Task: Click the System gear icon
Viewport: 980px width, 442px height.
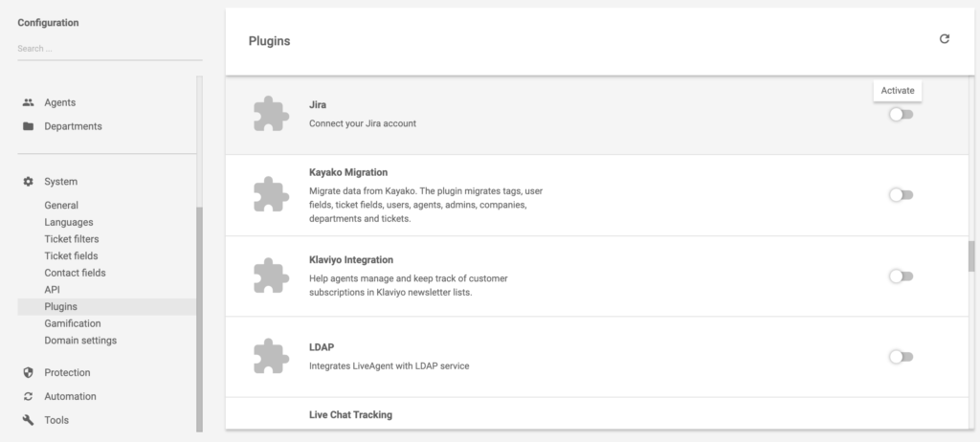Action: [x=28, y=182]
